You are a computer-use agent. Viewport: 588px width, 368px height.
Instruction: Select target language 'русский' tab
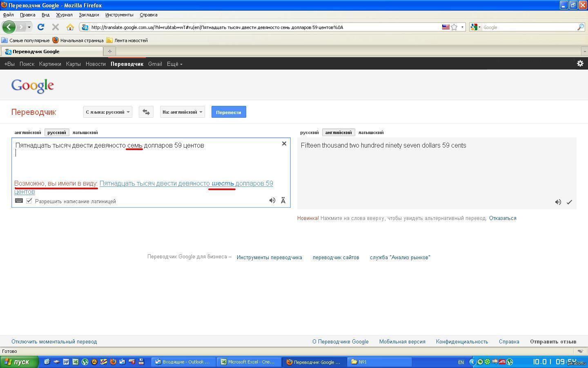309,132
